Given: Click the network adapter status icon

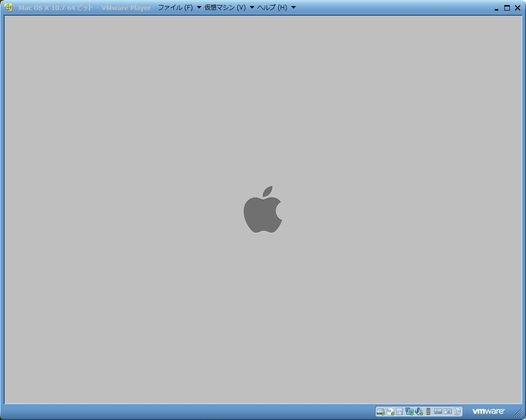Looking at the screenshot, I should pos(409,411).
